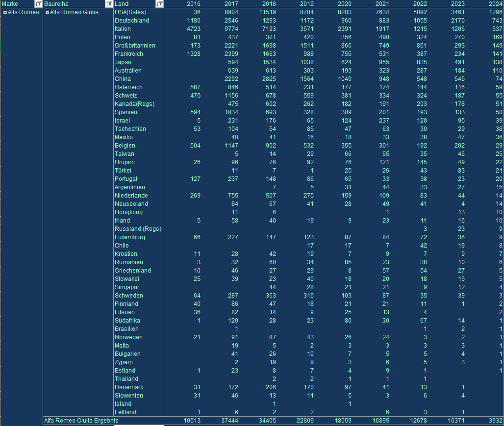Click the Schweiz row label
Image resolution: width=504 pixels, height=426 pixels.
(126, 96)
